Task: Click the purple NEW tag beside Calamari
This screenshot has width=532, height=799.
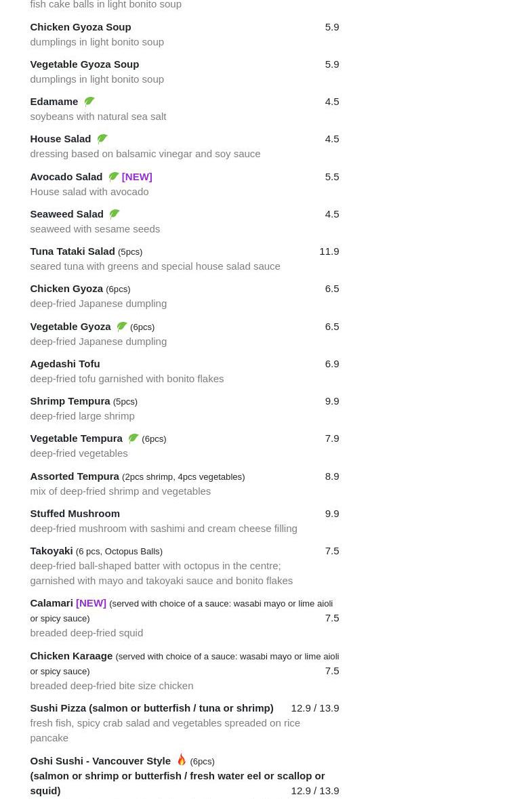Action: pos(91,603)
